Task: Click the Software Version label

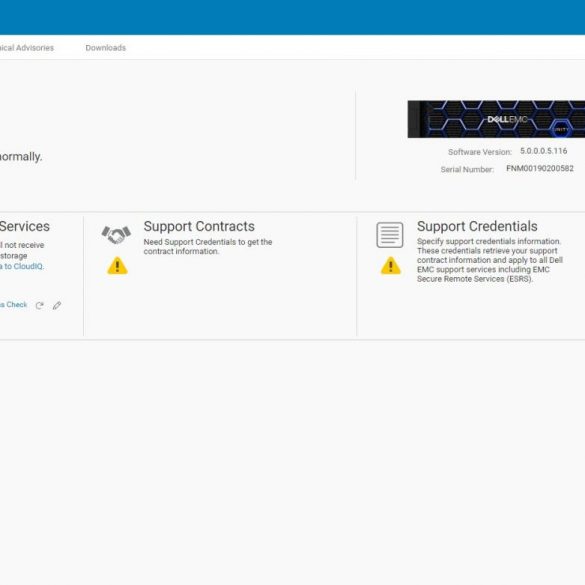Action: click(480, 152)
